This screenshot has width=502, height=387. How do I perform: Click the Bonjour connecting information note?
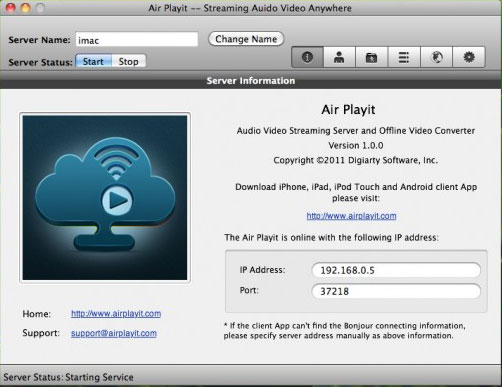tap(345, 330)
